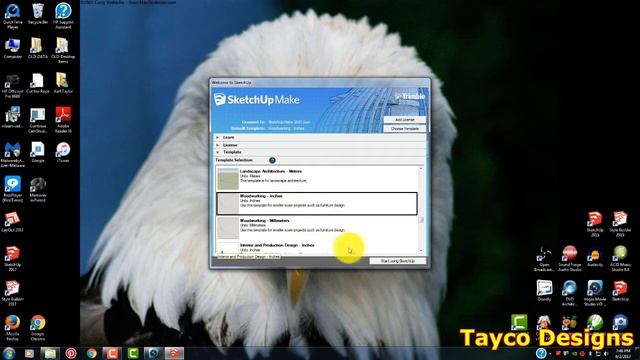Open LayOut 2017 desktop icon

point(13,222)
